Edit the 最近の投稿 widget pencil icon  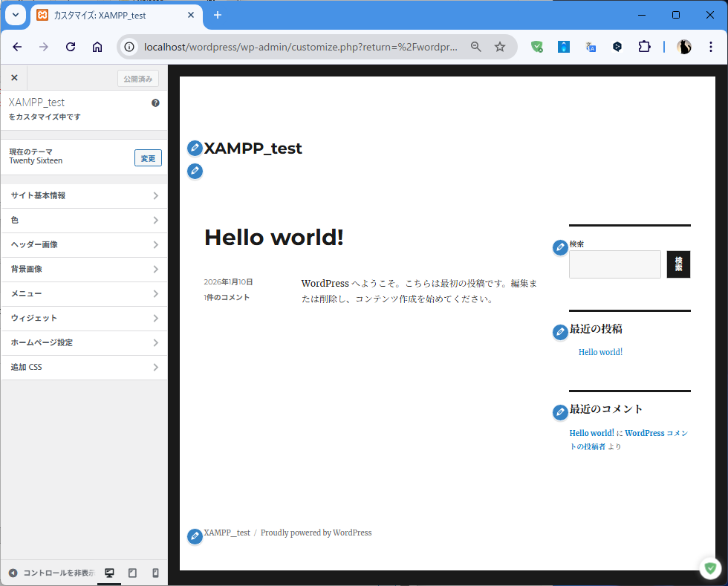561,333
